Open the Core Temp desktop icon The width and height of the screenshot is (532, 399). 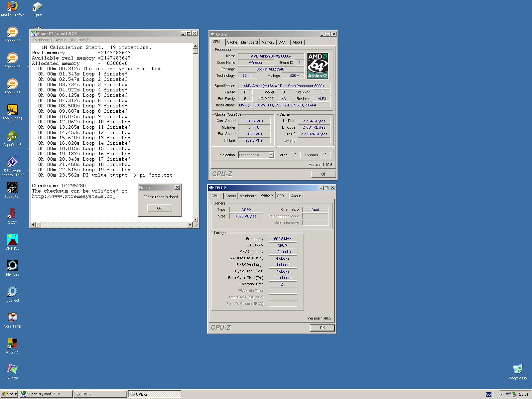coord(12,320)
